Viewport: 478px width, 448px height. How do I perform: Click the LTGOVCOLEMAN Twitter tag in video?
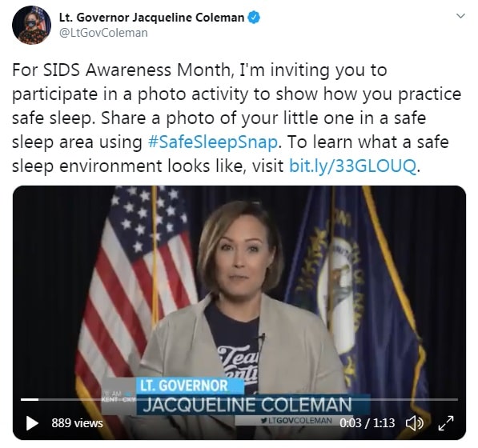296,421
